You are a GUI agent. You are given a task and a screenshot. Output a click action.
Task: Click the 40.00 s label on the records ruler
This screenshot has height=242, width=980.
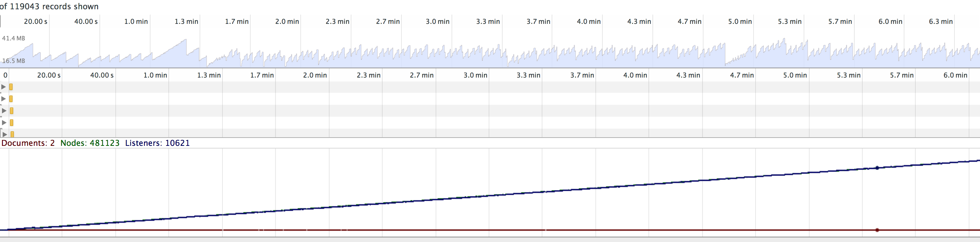coord(101,75)
